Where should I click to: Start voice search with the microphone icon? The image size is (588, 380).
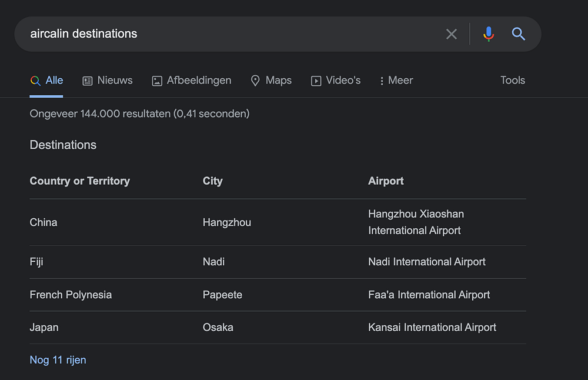pyautogui.click(x=488, y=34)
